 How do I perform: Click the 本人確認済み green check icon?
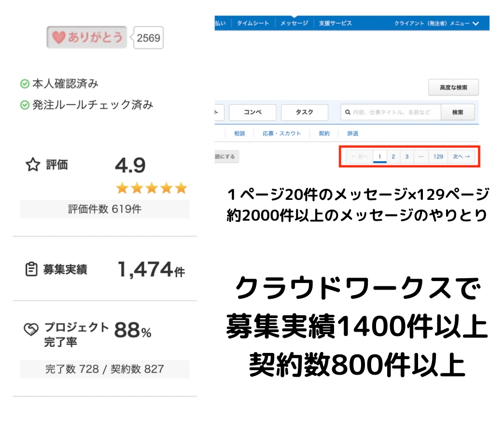click(x=25, y=84)
